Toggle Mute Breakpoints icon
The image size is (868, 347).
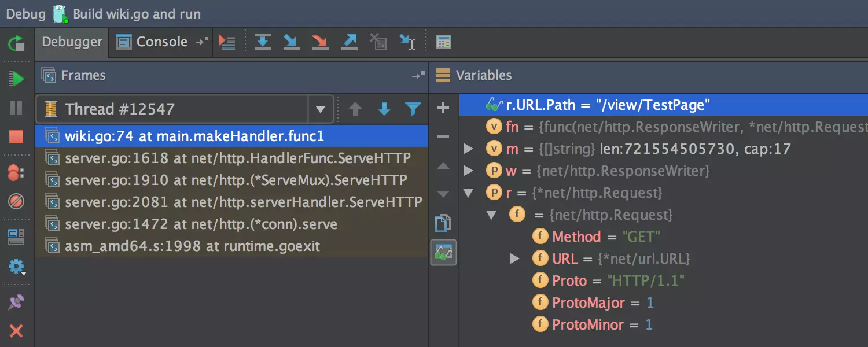(16, 202)
